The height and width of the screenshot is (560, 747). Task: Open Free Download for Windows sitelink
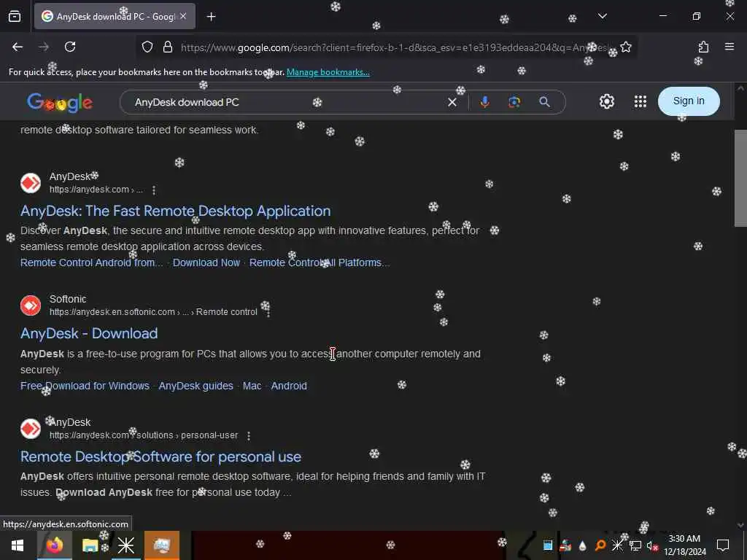tap(85, 386)
